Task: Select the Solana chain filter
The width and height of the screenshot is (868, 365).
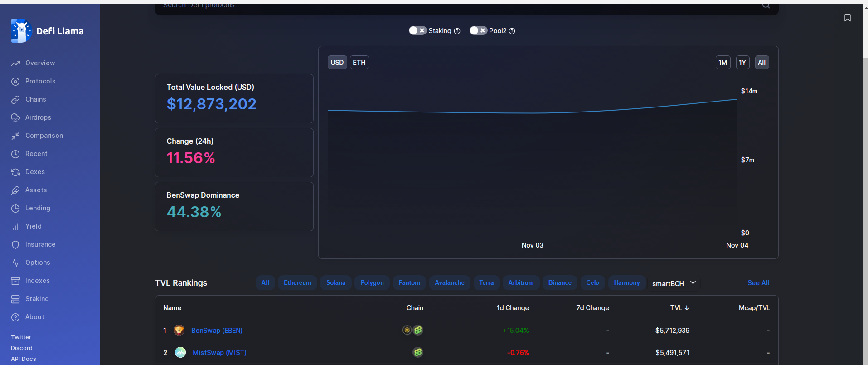Action: pos(336,282)
